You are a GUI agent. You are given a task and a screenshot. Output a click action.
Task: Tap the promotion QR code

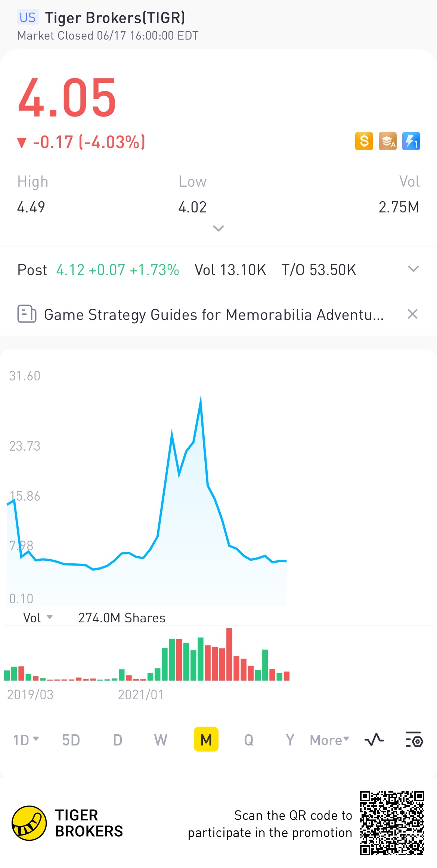[392, 823]
